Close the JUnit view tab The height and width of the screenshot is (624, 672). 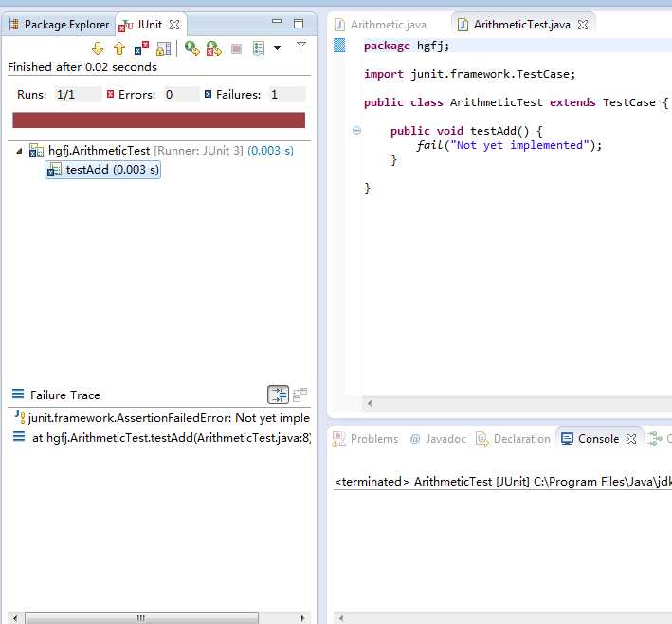pyautogui.click(x=174, y=25)
